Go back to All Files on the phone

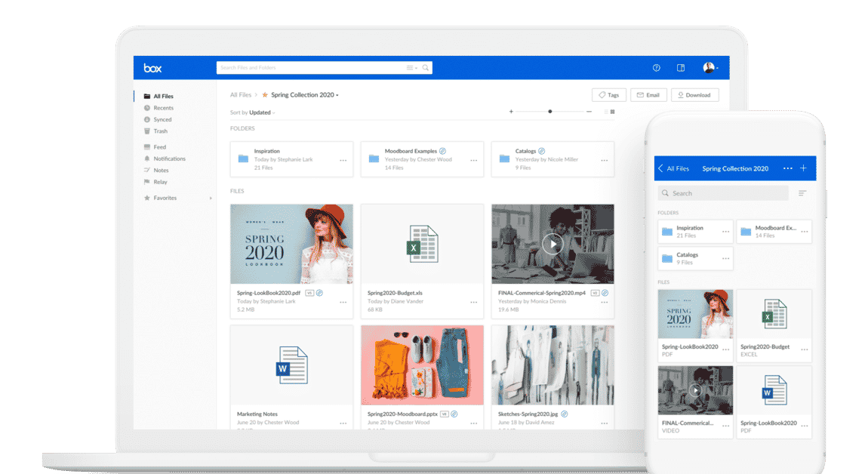click(x=674, y=168)
